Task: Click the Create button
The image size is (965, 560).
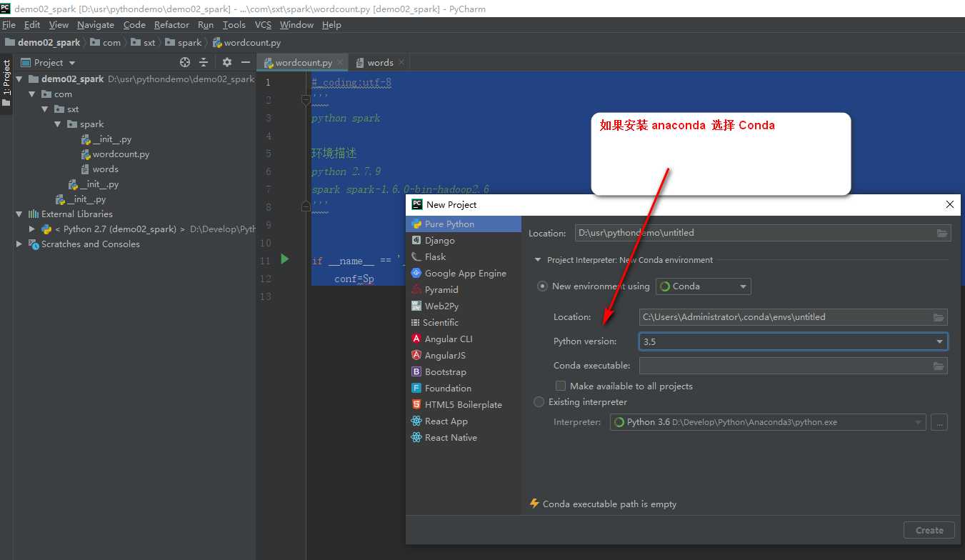Action: point(929,530)
